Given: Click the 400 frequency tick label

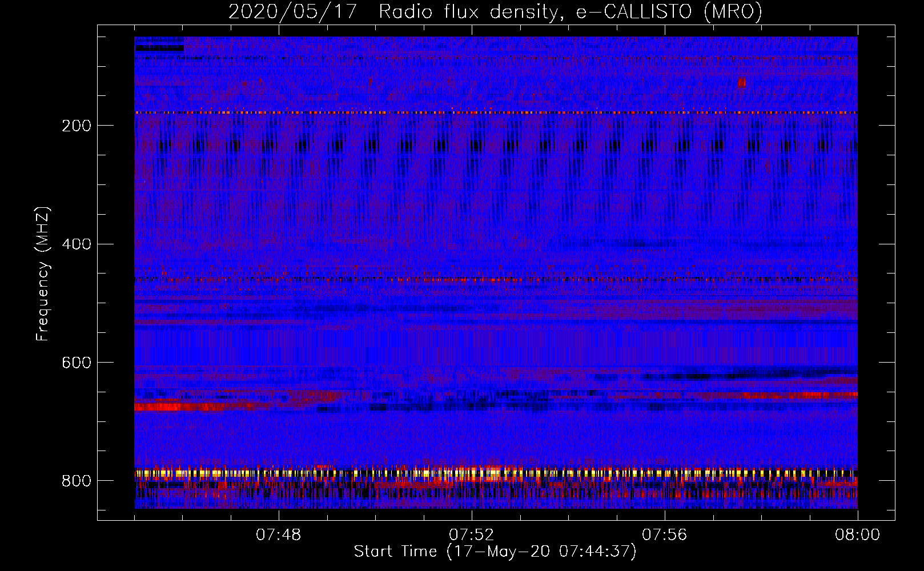Looking at the screenshot, I should click(77, 244).
